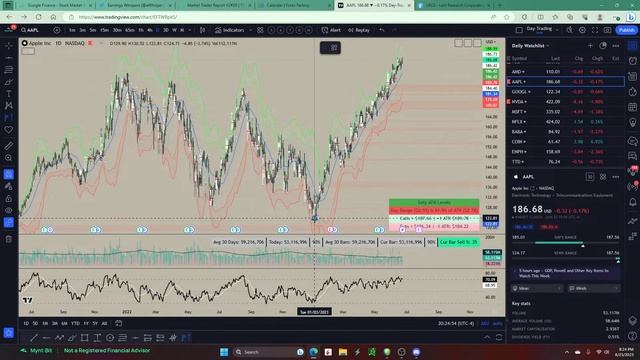Select the YTD date range button
This screenshot has width=640, height=360.
(75, 323)
